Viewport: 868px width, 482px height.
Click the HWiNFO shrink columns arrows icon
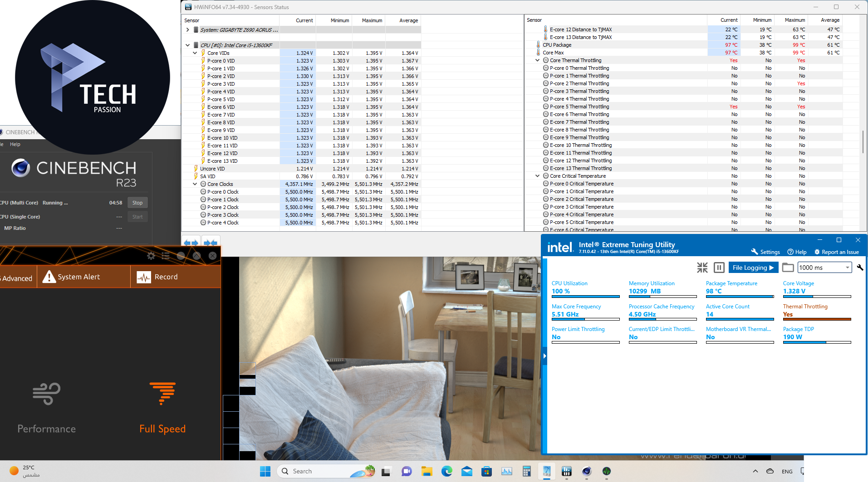coord(210,243)
